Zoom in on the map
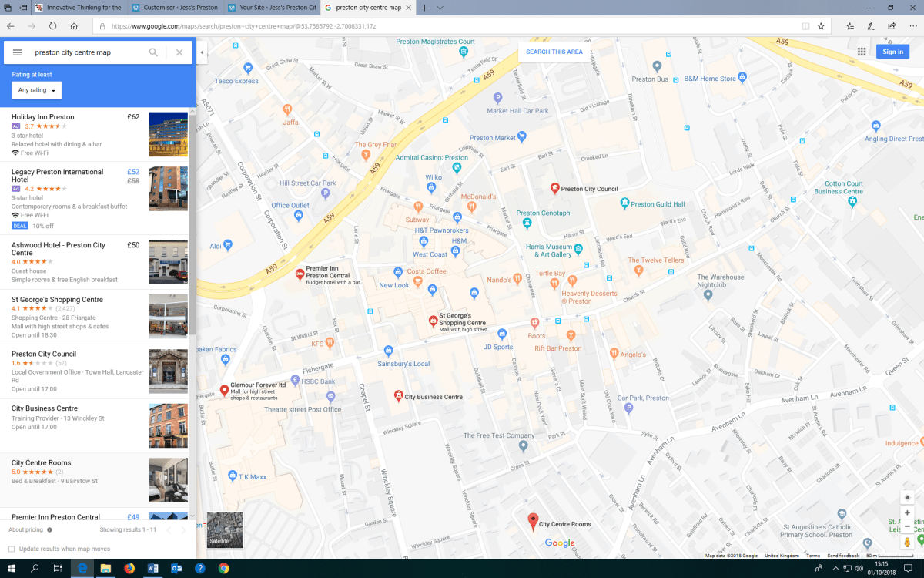The height and width of the screenshot is (578, 924). point(907,512)
